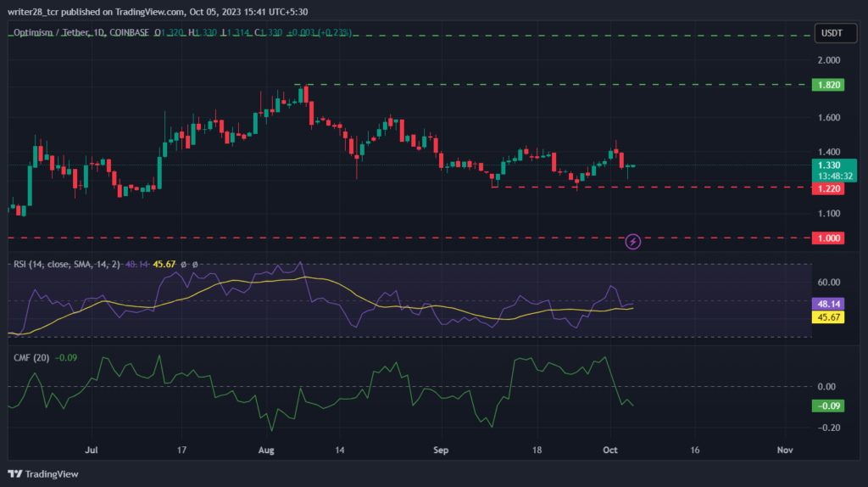
Task: Click the green CMF value tag -0.09
Action: [827, 406]
